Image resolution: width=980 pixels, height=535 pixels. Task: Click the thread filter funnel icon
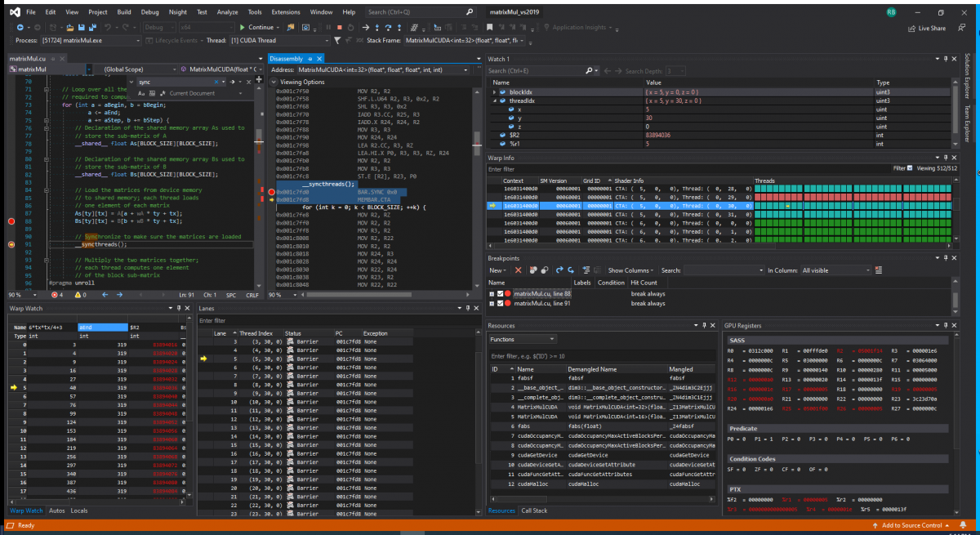tap(337, 40)
